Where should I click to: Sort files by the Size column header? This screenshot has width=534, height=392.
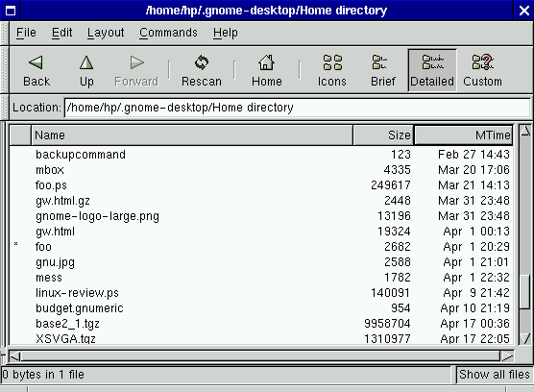[x=383, y=135]
